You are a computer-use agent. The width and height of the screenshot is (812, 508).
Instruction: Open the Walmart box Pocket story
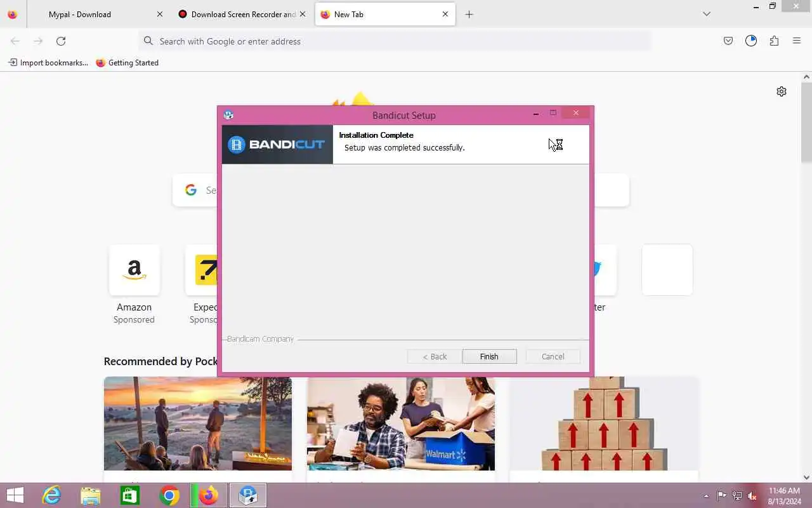click(401, 424)
